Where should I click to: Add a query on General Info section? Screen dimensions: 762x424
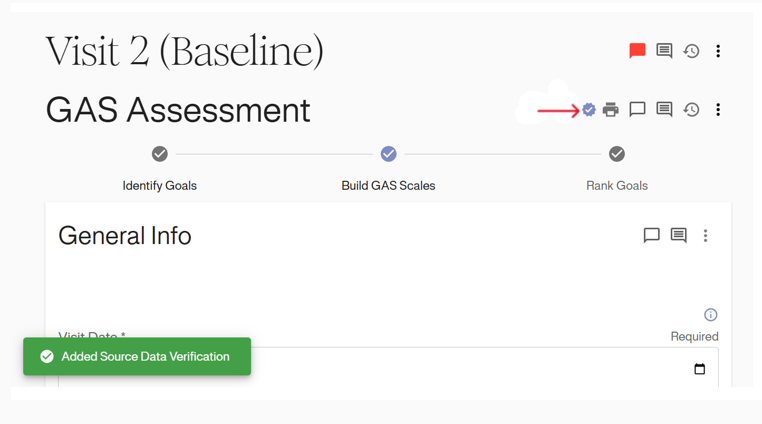(651, 236)
